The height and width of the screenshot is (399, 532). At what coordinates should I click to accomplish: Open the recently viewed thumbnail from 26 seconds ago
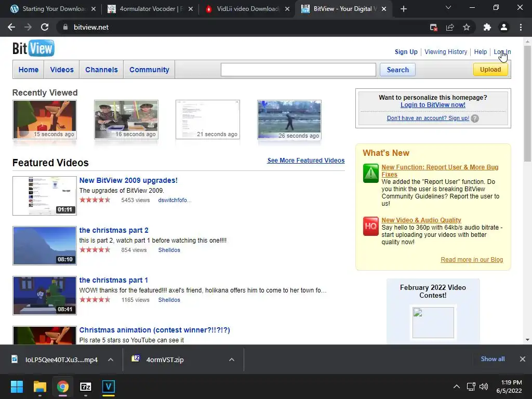pyautogui.click(x=289, y=119)
